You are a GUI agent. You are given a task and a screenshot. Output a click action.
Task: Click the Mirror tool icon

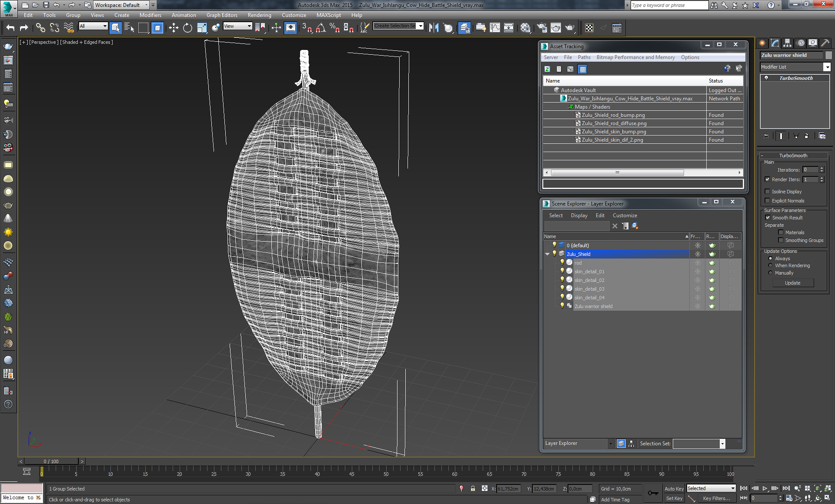point(434,28)
